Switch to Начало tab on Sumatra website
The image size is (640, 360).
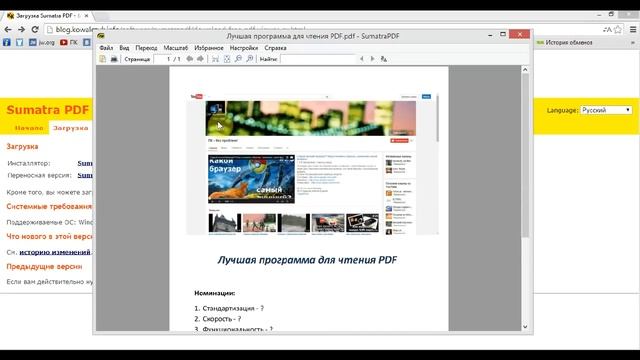point(29,128)
